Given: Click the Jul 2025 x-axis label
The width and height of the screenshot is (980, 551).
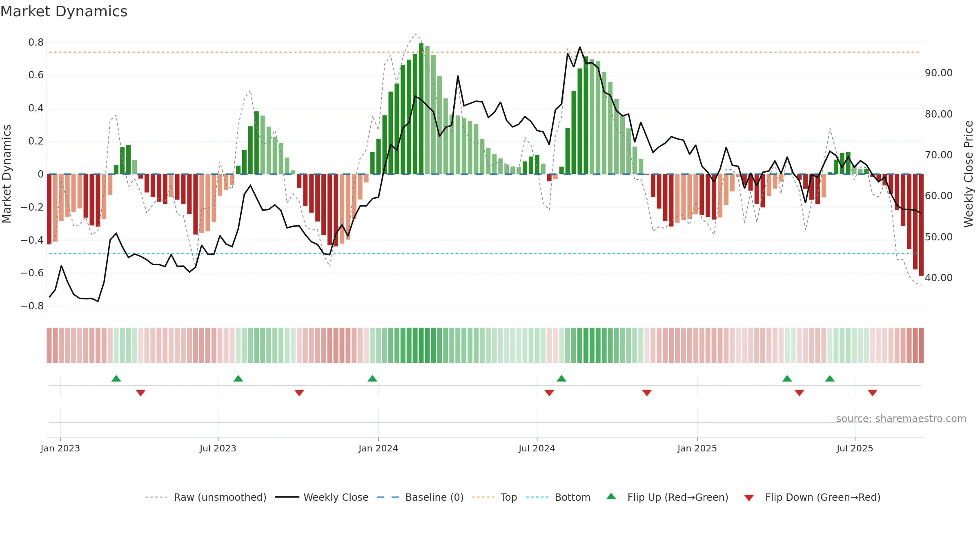Looking at the screenshot, I should point(855,448).
